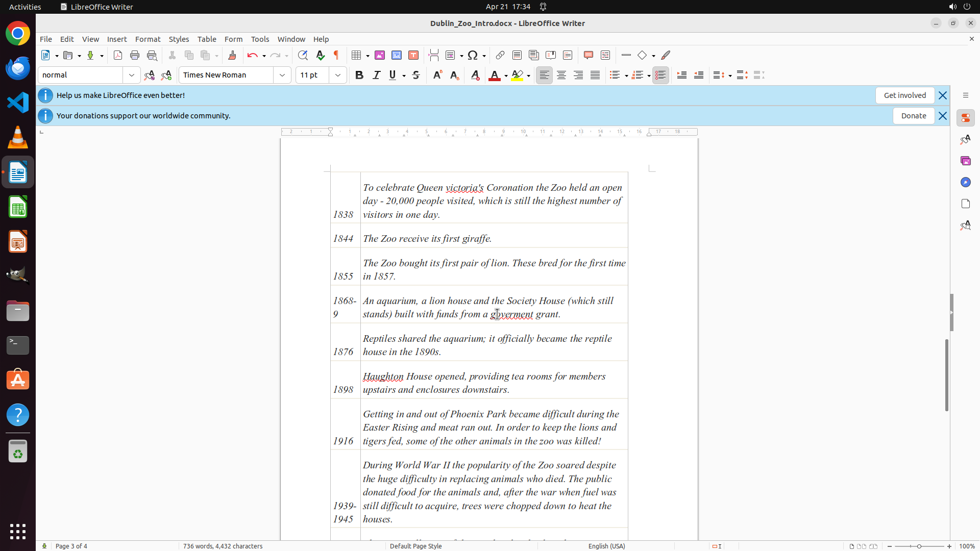Open the sidebar Gallery panel
The image size is (980, 551).
(965, 161)
